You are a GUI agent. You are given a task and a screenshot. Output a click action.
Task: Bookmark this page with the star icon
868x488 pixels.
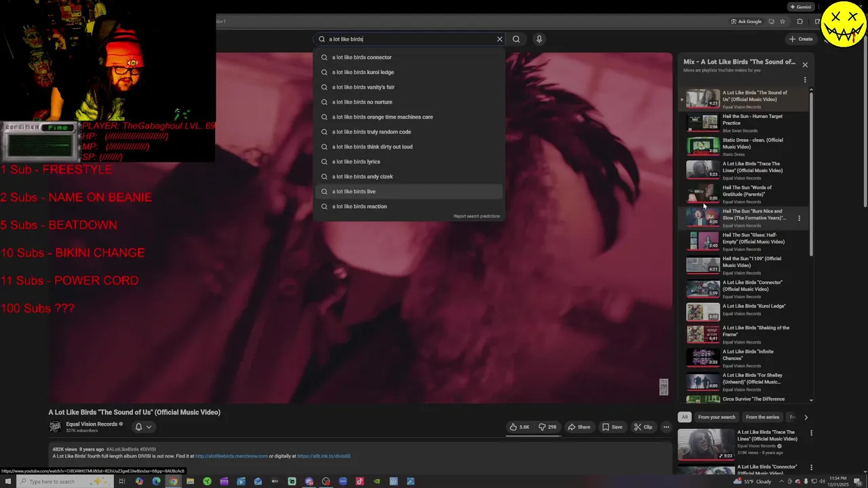pos(783,22)
